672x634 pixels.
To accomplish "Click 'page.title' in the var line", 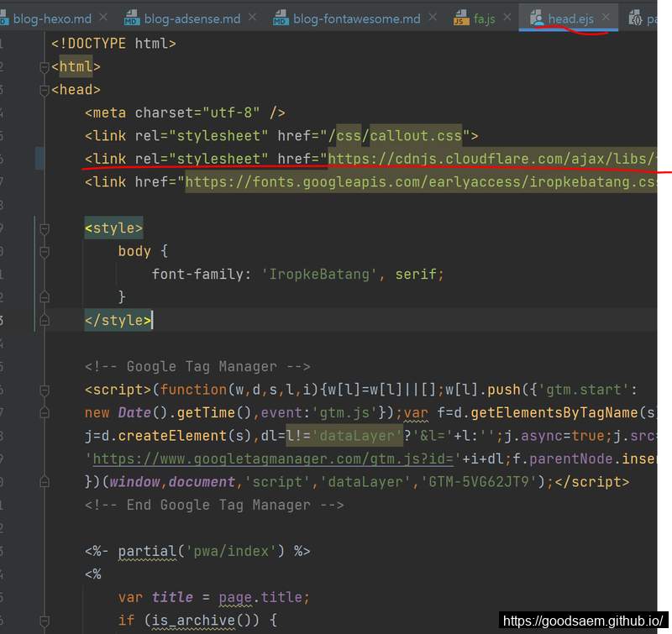I will 260,598.
